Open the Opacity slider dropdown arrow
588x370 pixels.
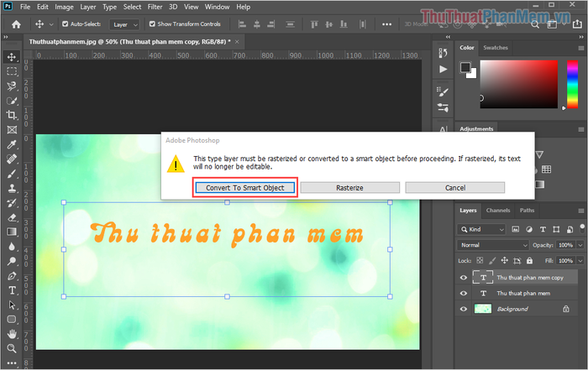pos(580,245)
